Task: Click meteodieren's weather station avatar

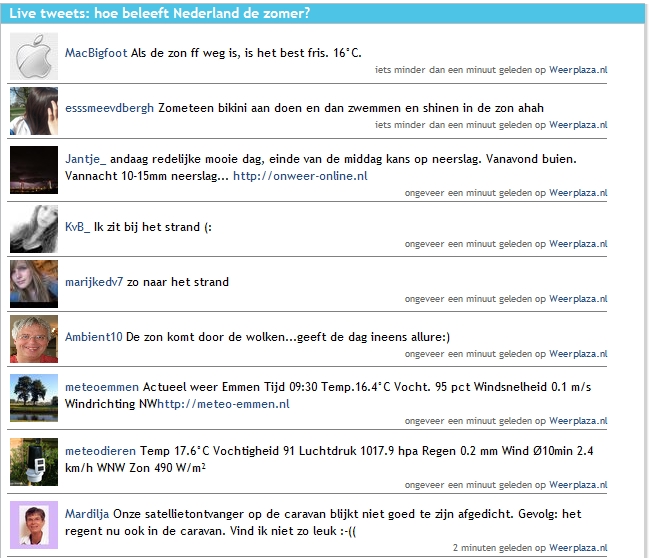Action: click(x=34, y=462)
